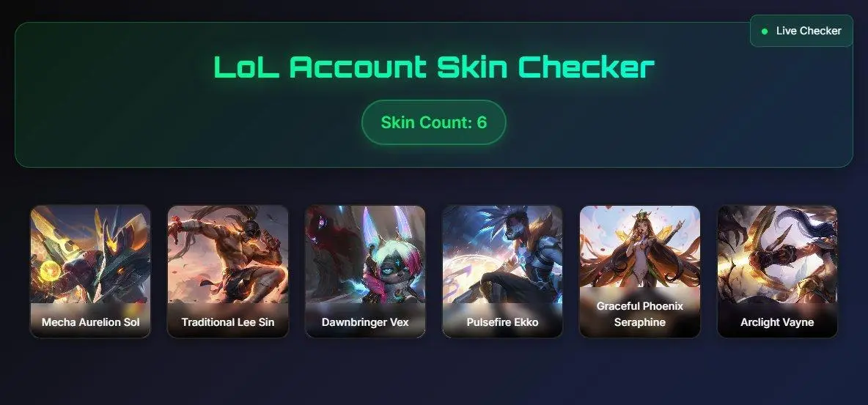Open the Dawnbringer Vex splash artwork
The width and height of the screenshot is (868, 405).
point(365,255)
